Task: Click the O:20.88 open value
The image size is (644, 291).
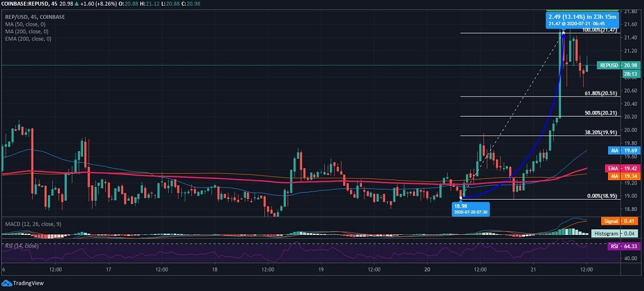Action: (127, 4)
